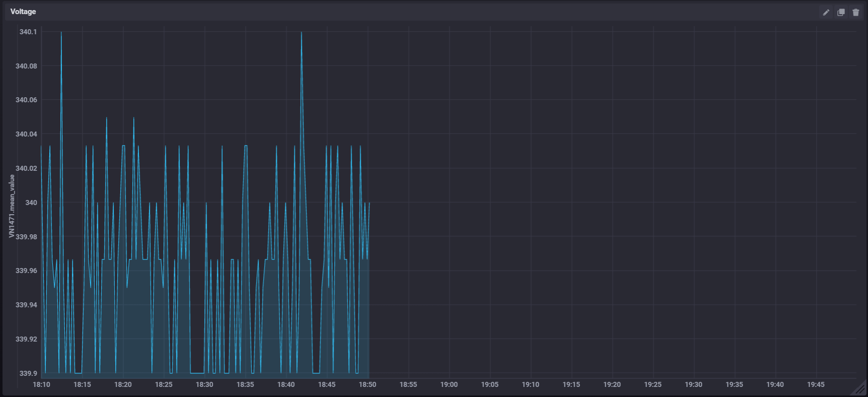The image size is (868, 397).
Task: Select the "Voltage" cell title
Action: point(23,12)
